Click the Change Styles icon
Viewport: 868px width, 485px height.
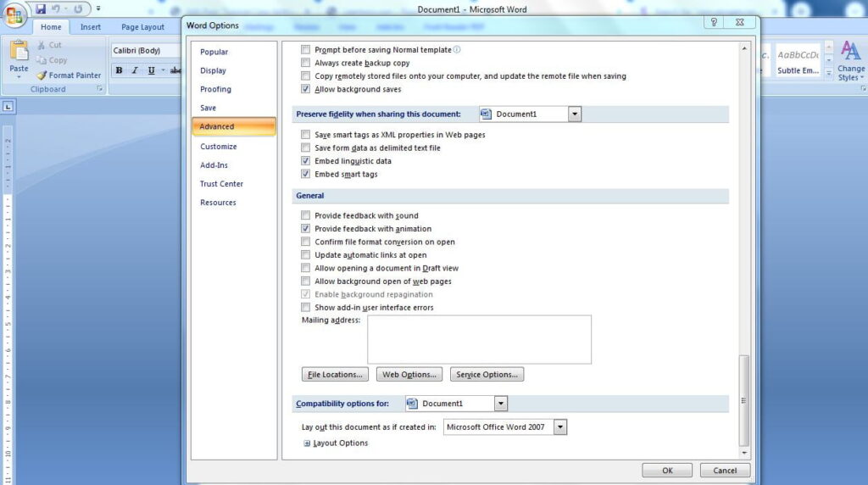(x=850, y=51)
